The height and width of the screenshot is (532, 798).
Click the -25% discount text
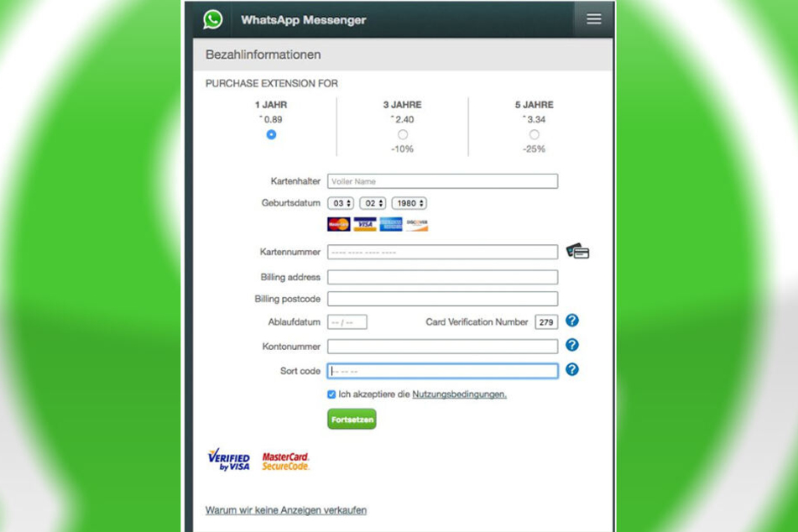coord(534,149)
